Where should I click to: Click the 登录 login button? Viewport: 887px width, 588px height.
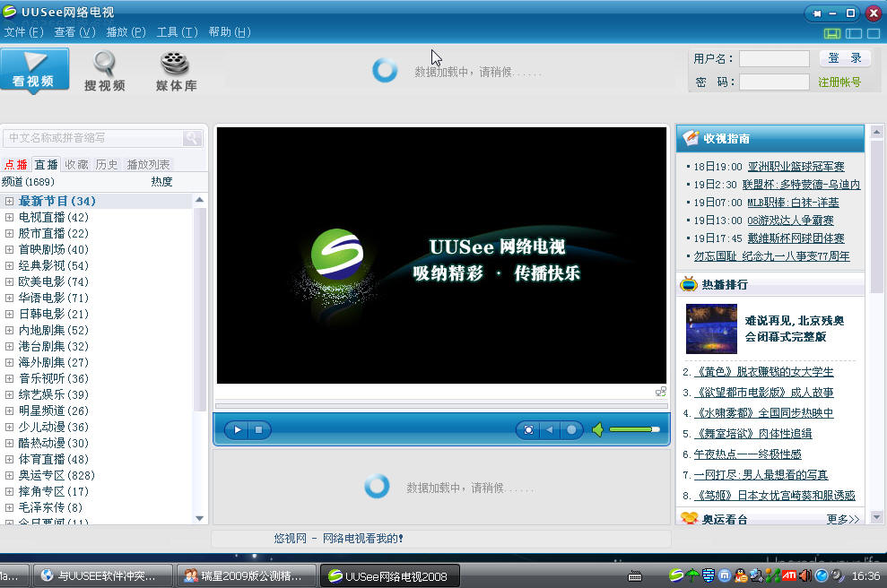tap(845, 58)
